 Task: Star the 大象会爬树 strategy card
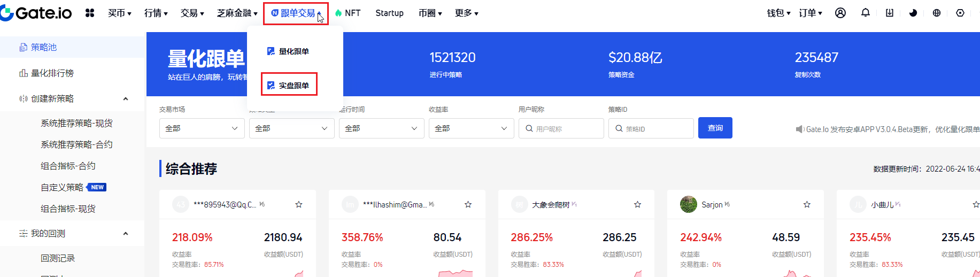pyautogui.click(x=637, y=204)
